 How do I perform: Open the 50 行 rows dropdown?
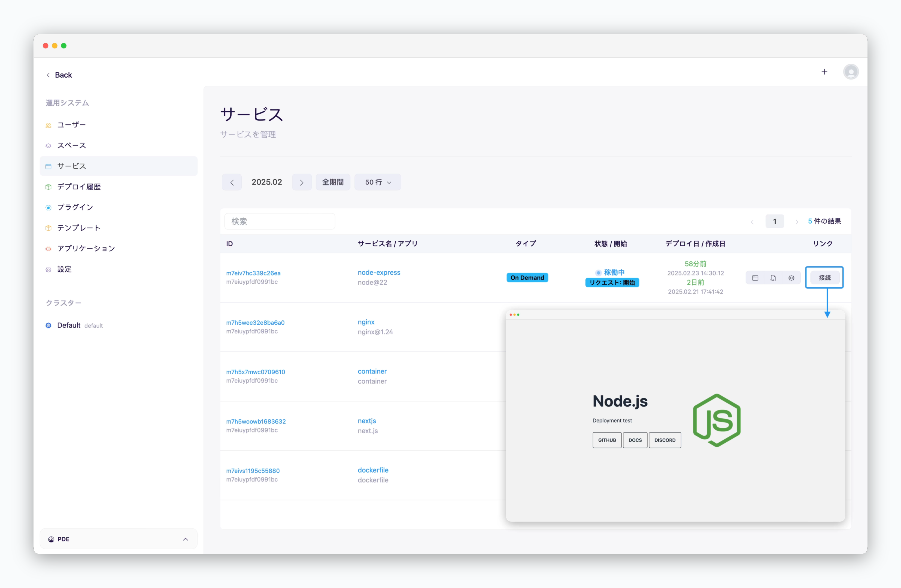point(377,182)
